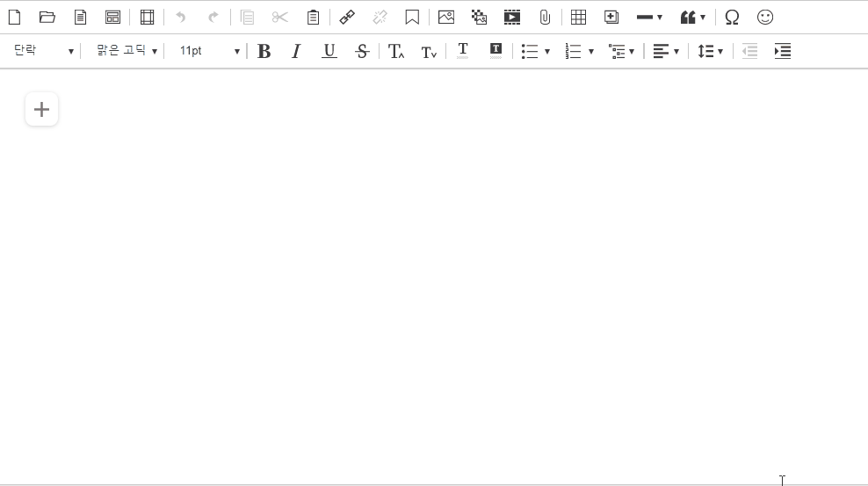Add a bookmark using the bookmark icon
Viewport: 868px width, 486px height.
click(x=412, y=17)
